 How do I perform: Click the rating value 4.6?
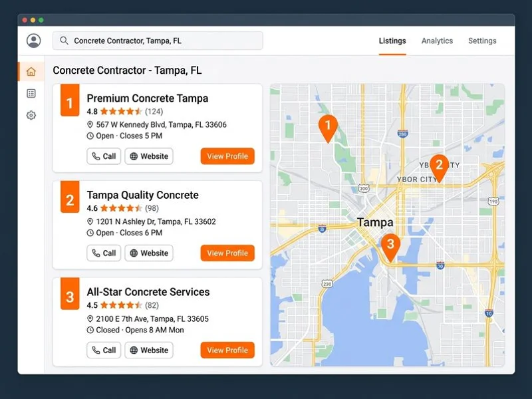pos(92,208)
